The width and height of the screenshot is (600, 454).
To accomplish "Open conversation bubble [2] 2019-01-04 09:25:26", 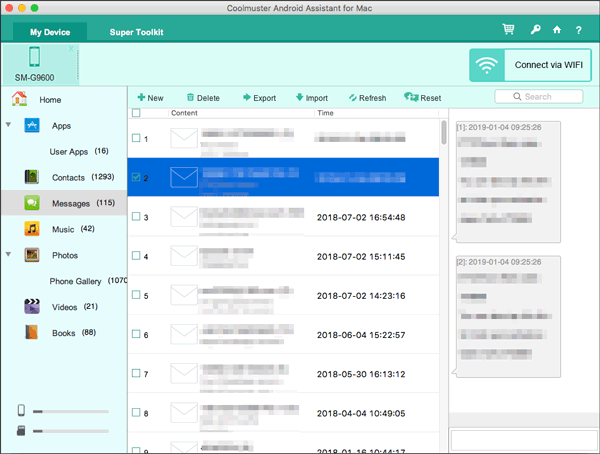I will tap(508, 317).
